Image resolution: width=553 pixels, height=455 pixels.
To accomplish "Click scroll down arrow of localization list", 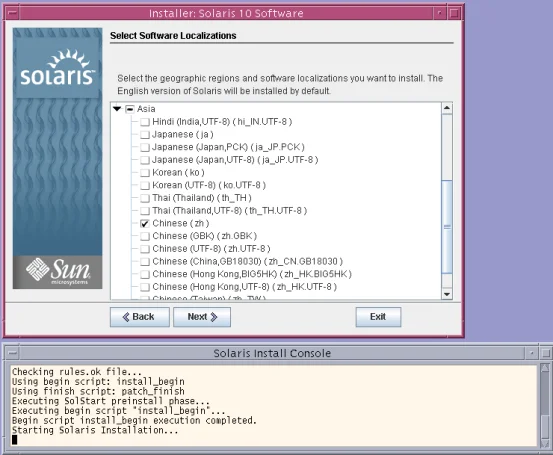I will click(447, 294).
